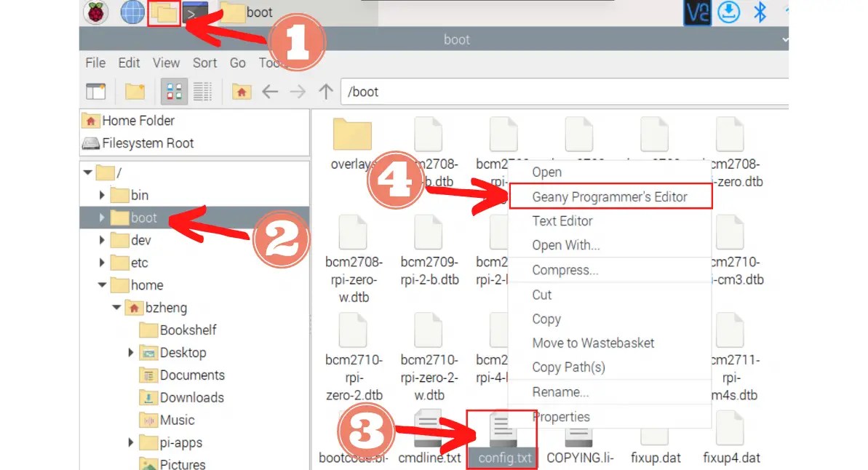868x470 pixels.
Task: Go up to parent folder
Action: pos(326,92)
